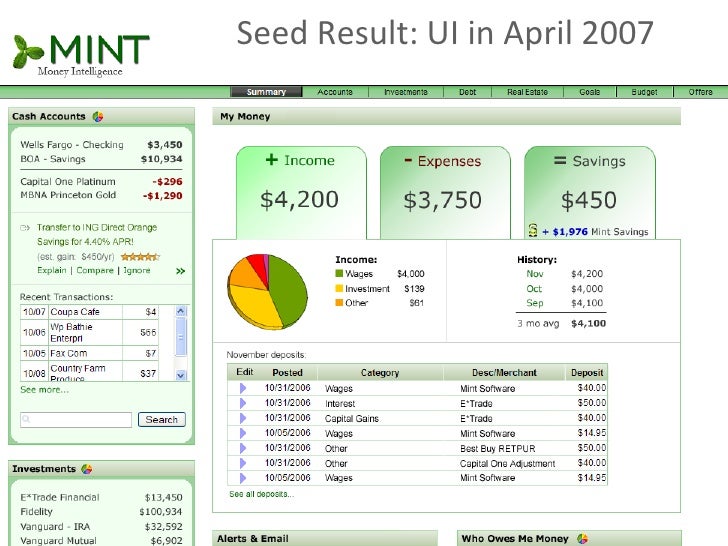The height and width of the screenshot is (546, 728).
Task: Select E*Trade Financial investment account
Action: coord(101,497)
